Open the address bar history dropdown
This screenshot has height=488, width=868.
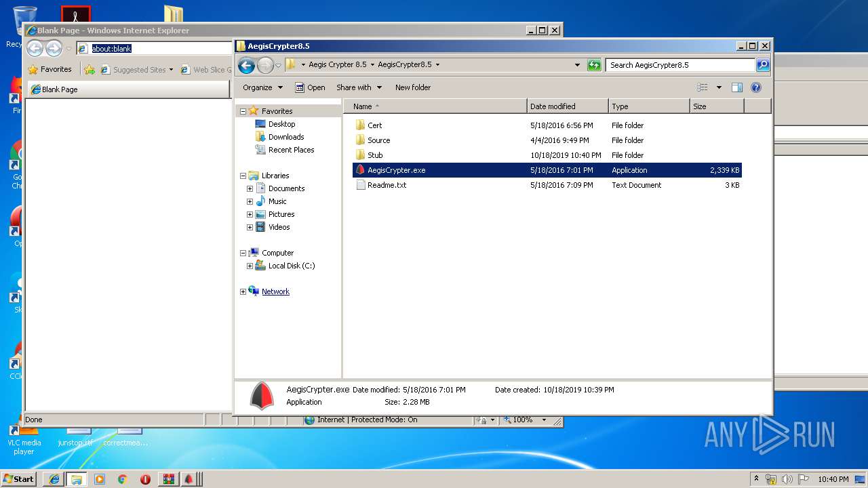577,65
